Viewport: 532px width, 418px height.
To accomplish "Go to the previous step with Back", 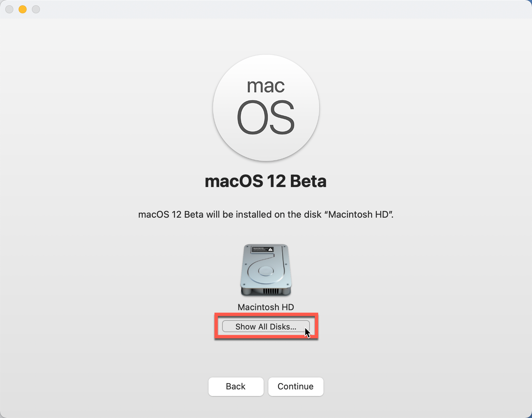I will 236,386.
